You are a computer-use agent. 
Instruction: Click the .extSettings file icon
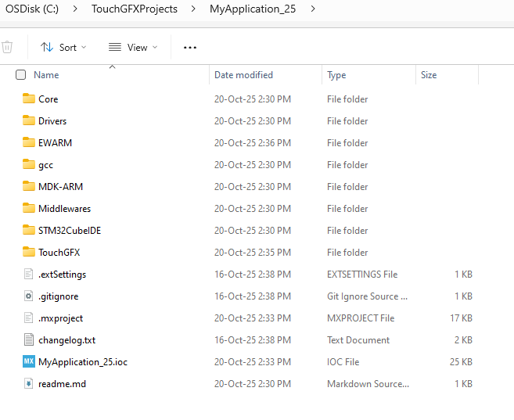coord(28,274)
